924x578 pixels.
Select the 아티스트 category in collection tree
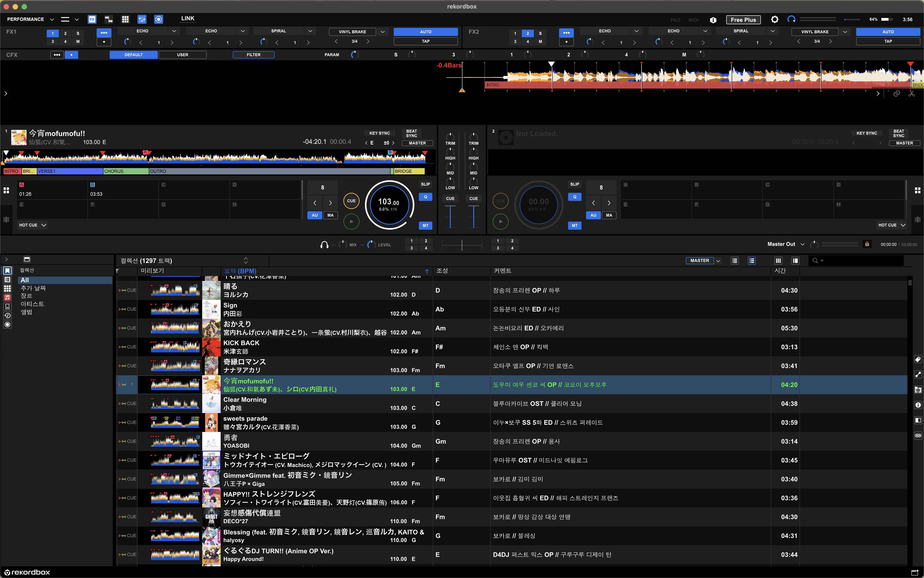tap(32, 304)
